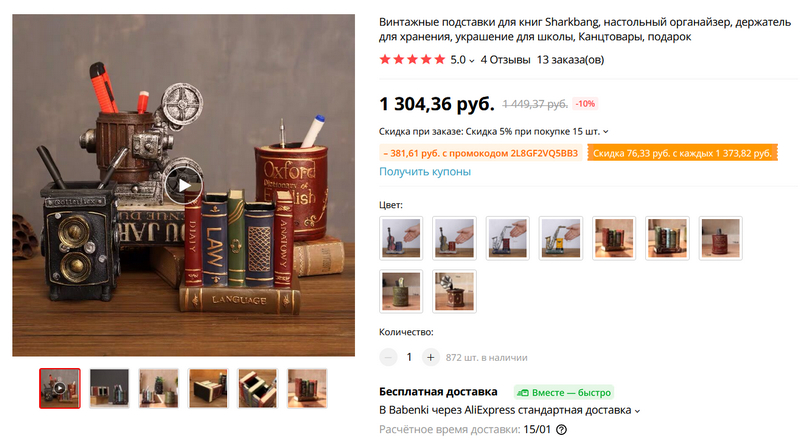
Task: Expand AliExpress standard delivery options dropdown
Action: click(637, 411)
